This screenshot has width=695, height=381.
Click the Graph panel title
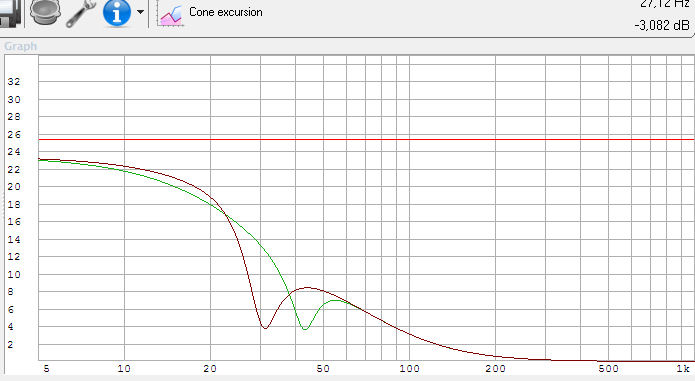[x=20, y=46]
